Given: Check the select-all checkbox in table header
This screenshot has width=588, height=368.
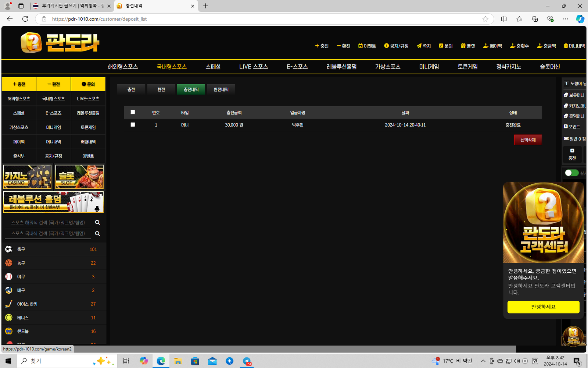Looking at the screenshot, I should (x=133, y=112).
